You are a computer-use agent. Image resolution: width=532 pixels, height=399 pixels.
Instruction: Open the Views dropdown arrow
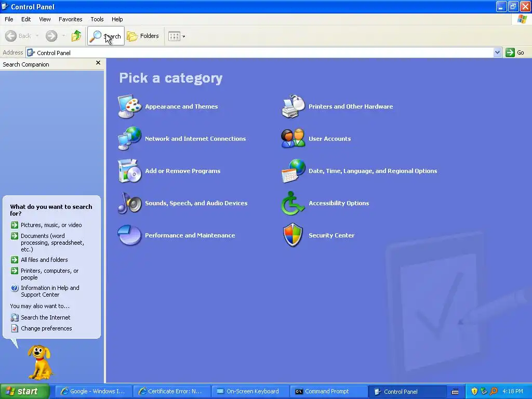184,36
